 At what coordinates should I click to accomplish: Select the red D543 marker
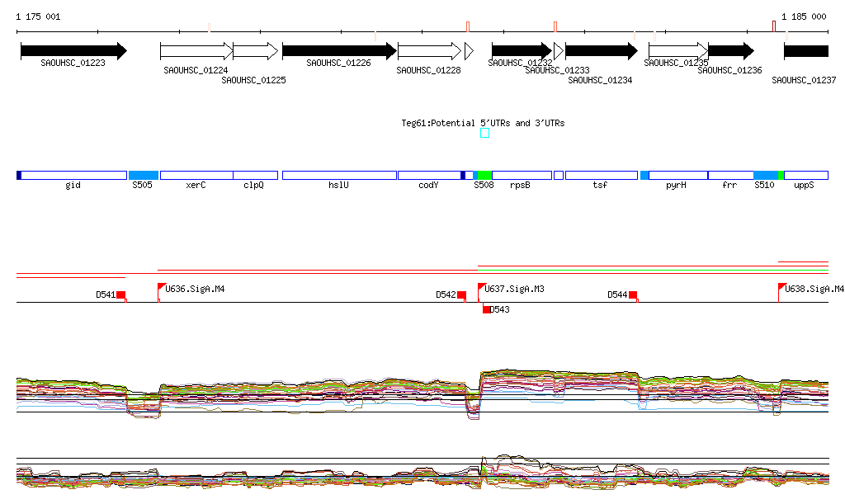tap(487, 309)
